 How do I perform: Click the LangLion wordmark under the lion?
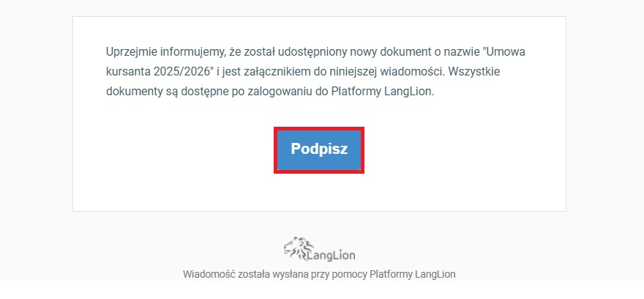(x=331, y=256)
